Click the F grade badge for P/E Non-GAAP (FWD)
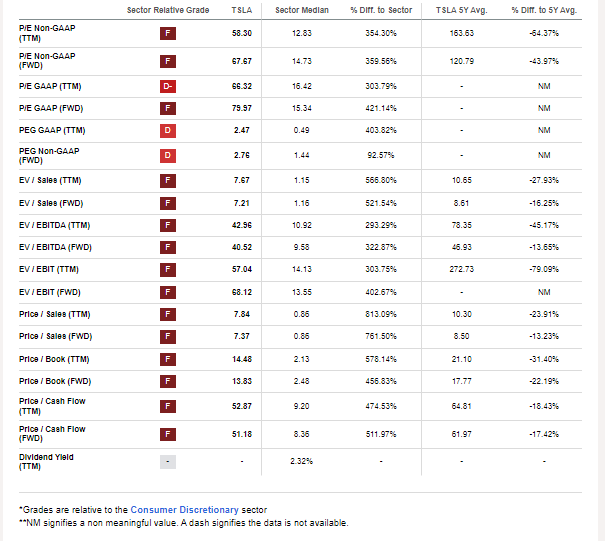 pyautogui.click(x=168, y=61)
